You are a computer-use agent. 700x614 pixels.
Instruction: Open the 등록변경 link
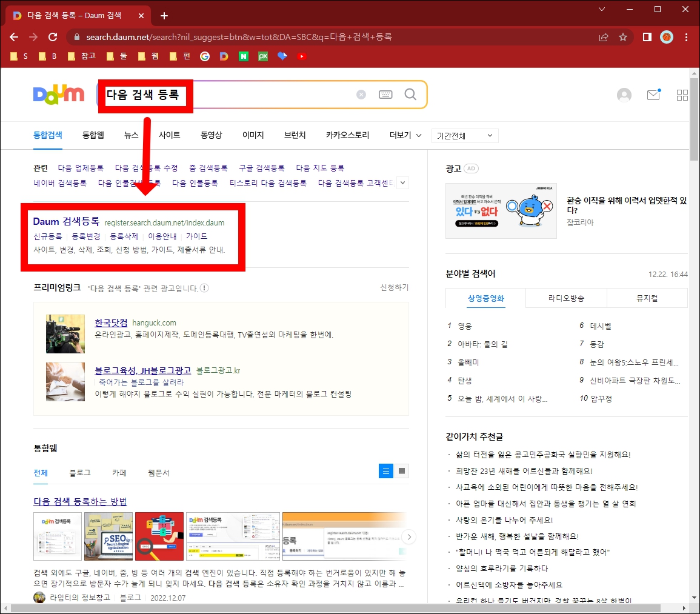tap(85, 236)
